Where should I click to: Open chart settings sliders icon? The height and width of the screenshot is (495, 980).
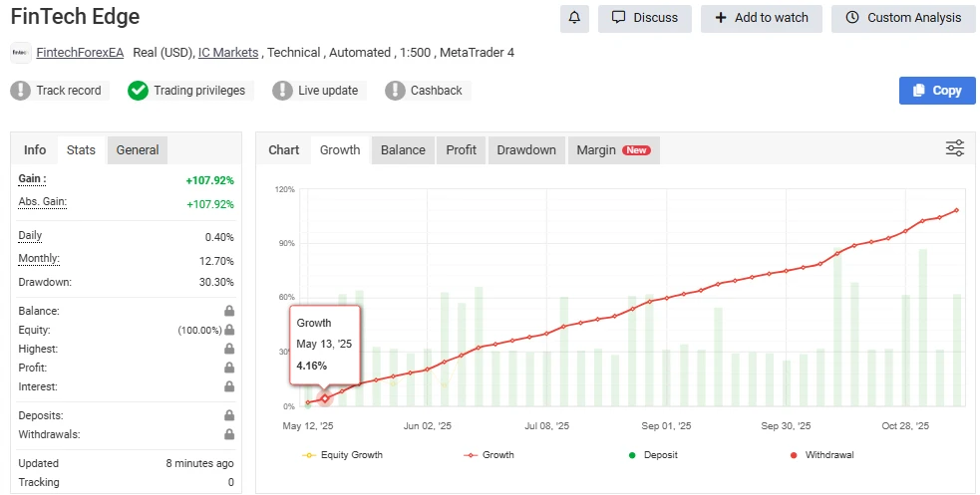[x=954, y=148]
